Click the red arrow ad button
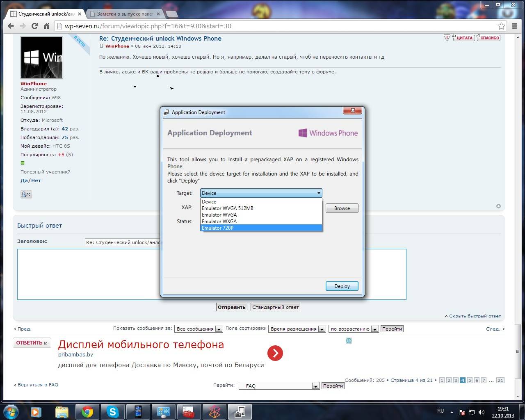Screen dimensions: 525x420 pos(275,353)
